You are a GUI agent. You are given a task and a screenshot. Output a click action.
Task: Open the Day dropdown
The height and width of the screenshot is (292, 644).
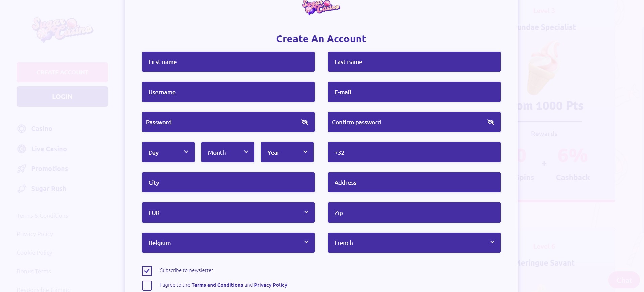tap(168, 152)
